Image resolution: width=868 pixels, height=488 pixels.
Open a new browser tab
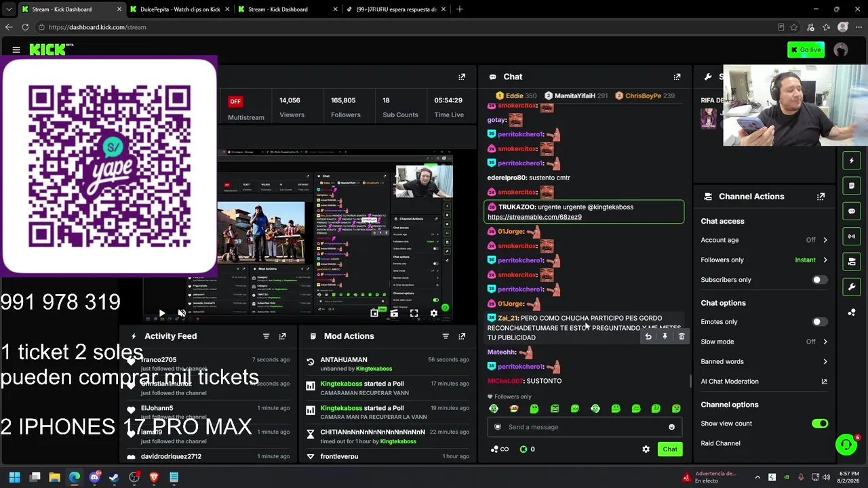[460, 9]
